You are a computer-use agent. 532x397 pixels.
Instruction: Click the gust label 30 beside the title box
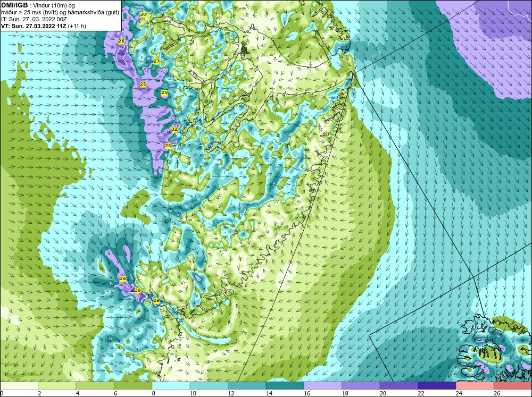(143, 14)
